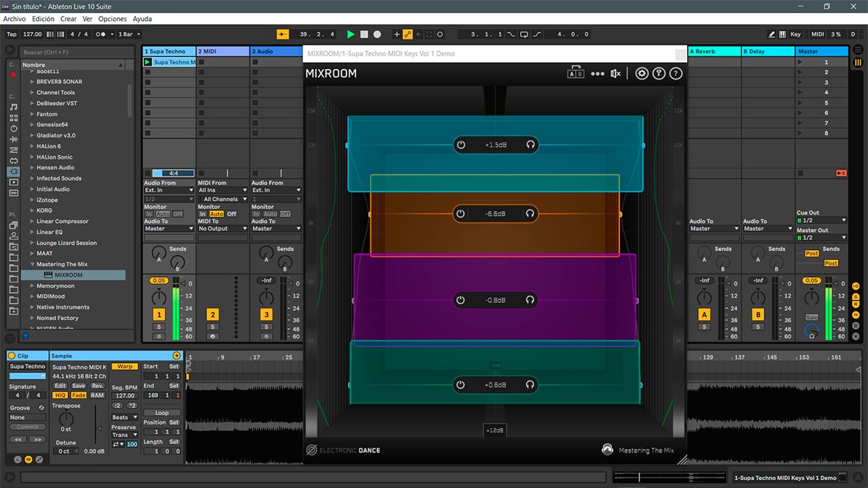This screenshot has height=488, width=868.
Task: Solo track 1 with S button
Action: pyautogui.click(x=159, y=327)
